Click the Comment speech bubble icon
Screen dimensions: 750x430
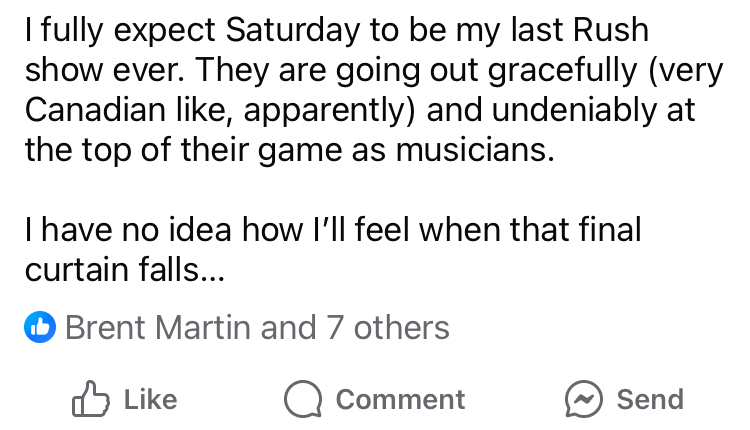pos(301,399)
